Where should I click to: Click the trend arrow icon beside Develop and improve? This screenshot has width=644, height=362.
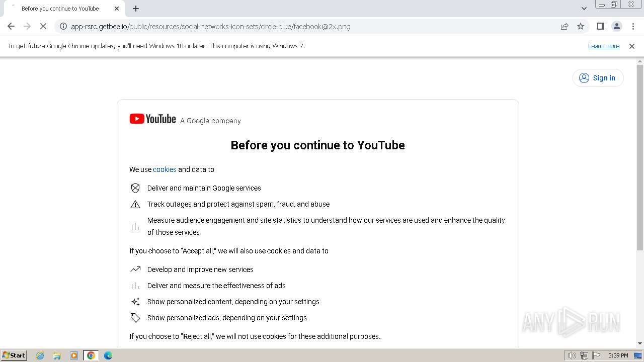tap(135, 269)
